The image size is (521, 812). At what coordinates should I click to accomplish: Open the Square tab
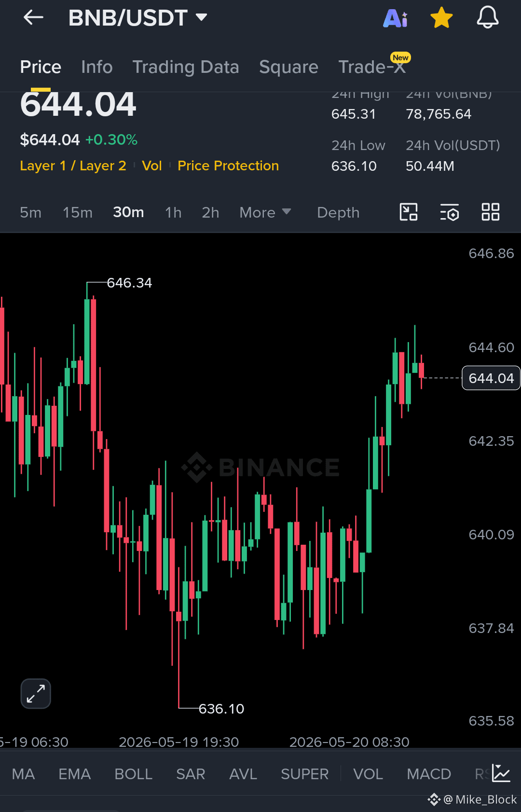288,67
